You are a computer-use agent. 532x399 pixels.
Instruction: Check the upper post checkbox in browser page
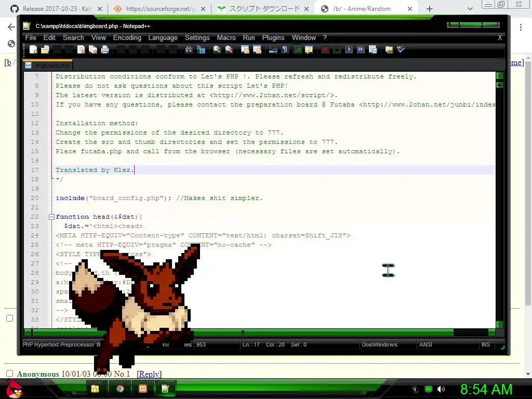tap(9, 318)
